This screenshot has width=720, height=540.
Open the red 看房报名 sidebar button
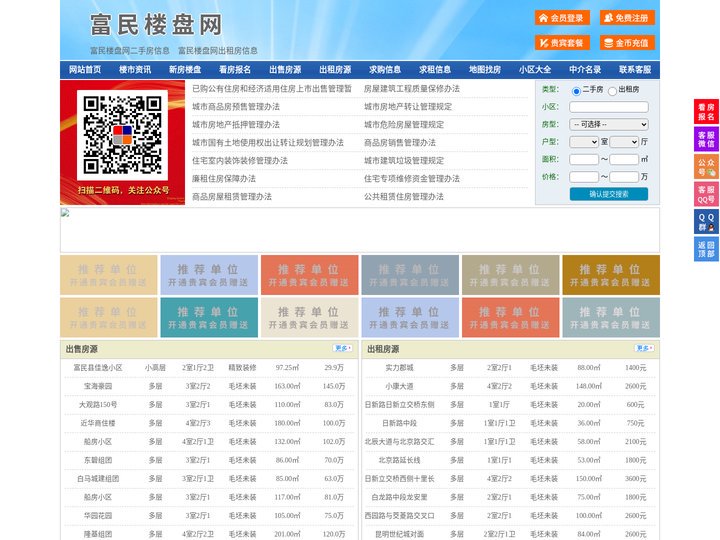[706, 112]
